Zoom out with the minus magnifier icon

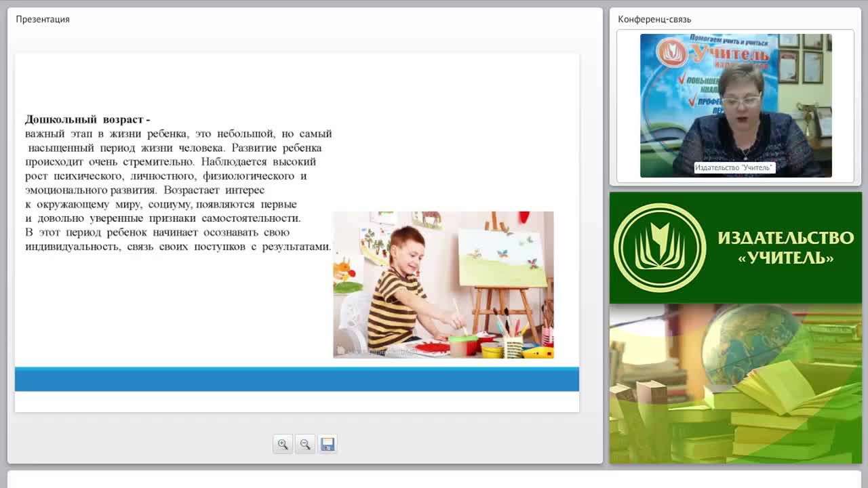coord(305,445)
